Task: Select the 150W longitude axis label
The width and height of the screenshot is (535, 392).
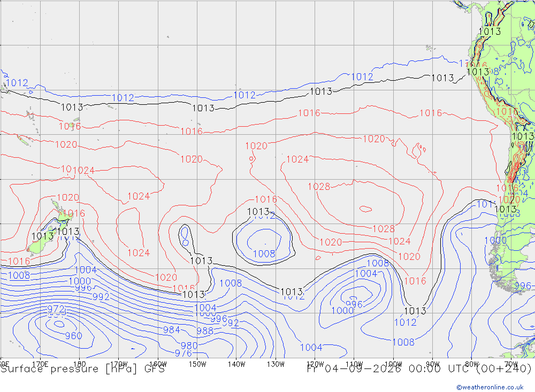Action: pyautogui.click(x=197, y=364)
